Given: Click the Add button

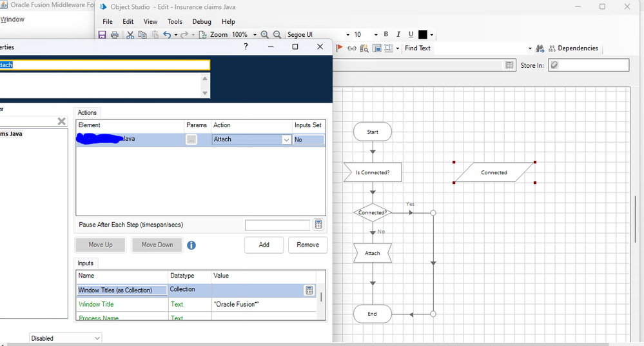Looking at the screenshot, I should (x=264, y=245).
